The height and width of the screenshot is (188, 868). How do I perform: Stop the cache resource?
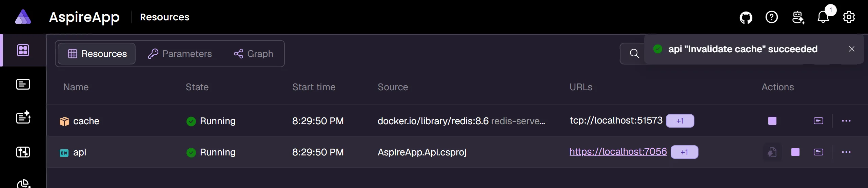(x=772, y=121)
